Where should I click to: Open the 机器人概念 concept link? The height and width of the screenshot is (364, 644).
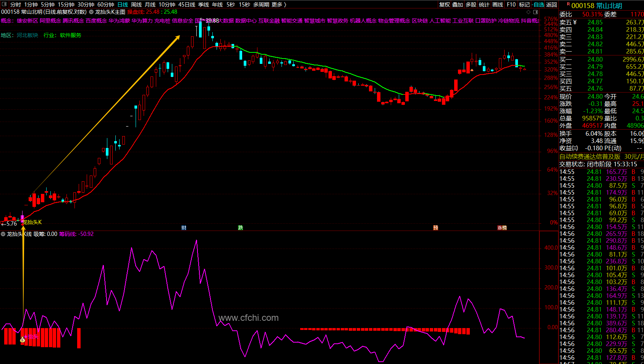[363, 21]
